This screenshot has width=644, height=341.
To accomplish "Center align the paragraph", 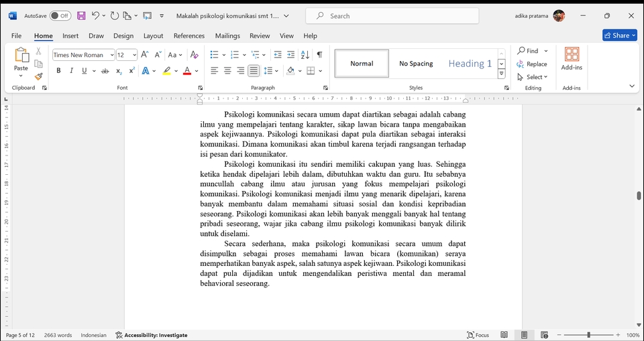I will point(227,71).
